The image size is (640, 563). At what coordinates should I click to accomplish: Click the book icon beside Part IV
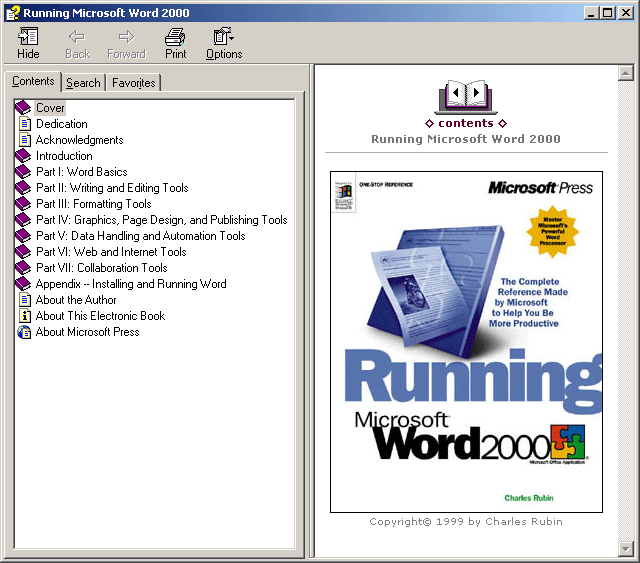pyautogui.click(x=23, y=220)
